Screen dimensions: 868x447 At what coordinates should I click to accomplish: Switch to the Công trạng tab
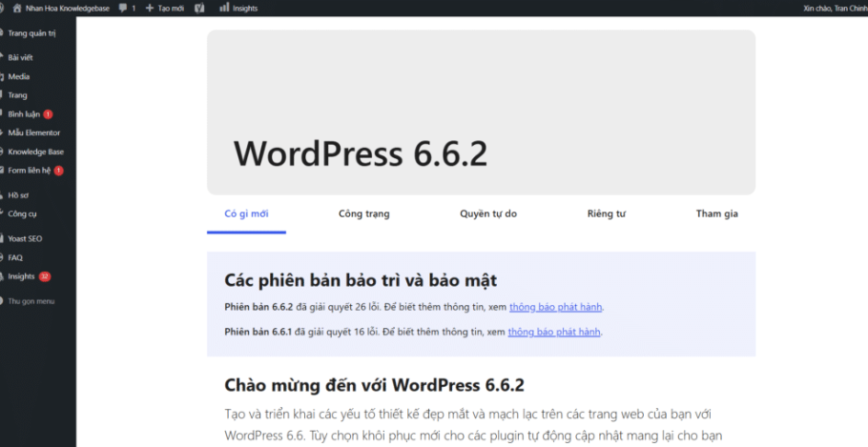coord(364,214)
